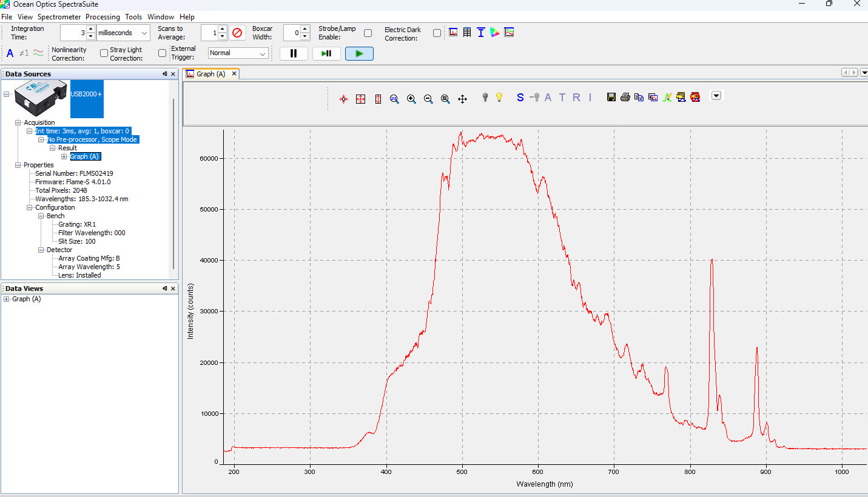Collapse the Detector tree node
Image resolution: width=868 pixels, height=497 pixels.
[41, 250]
